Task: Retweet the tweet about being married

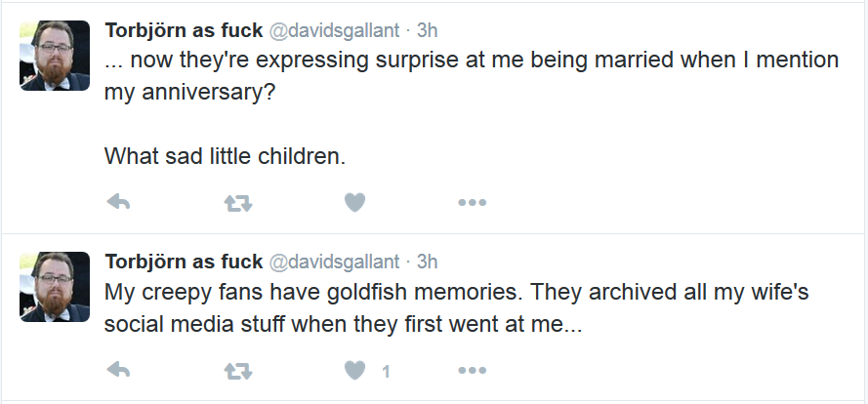Action: click(238, 204)
